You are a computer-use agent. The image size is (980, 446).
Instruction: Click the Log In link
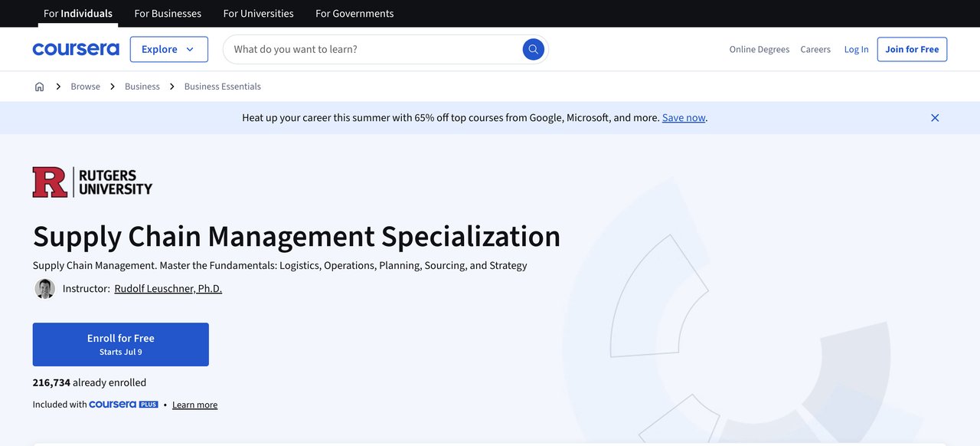(857, 49)
